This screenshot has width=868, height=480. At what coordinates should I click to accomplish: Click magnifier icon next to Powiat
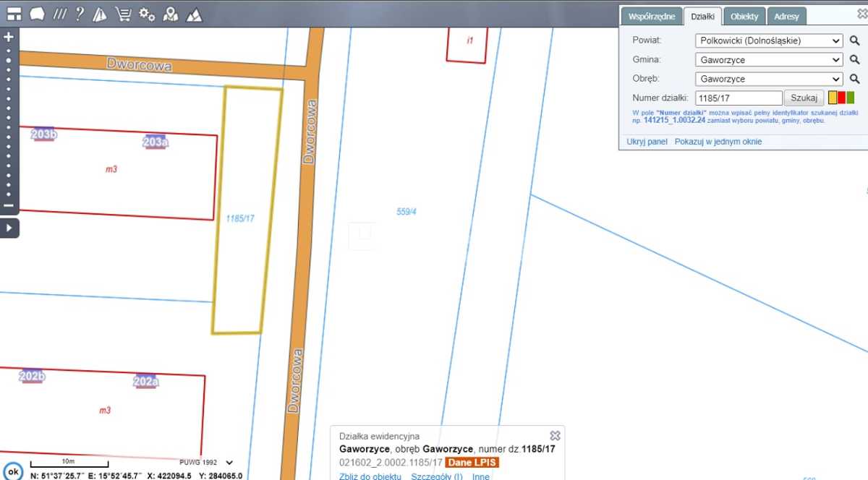click(x=854, y=41)
